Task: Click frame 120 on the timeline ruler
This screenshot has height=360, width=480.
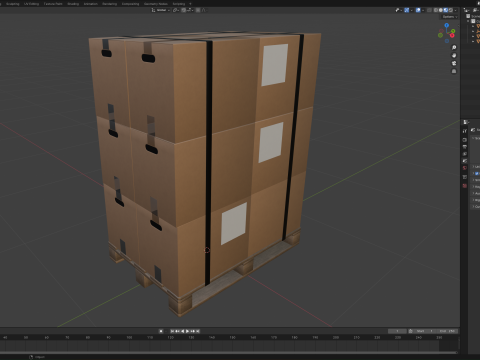Action: (x=170, y=338)
